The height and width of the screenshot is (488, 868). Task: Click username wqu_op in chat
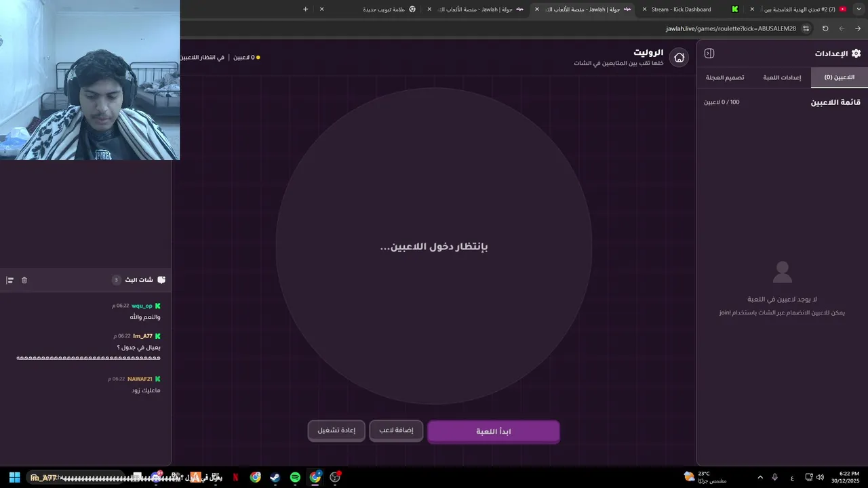point(142,306)
